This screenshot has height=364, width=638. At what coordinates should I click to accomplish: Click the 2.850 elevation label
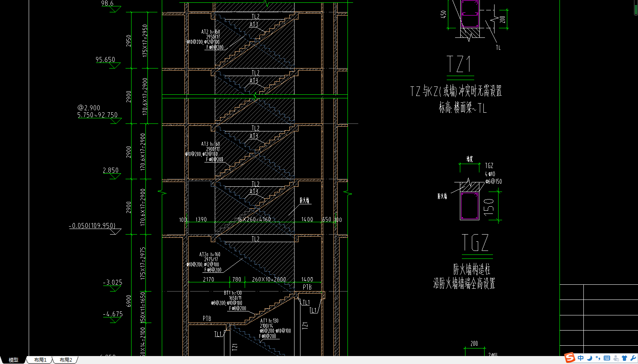(111, 170)
